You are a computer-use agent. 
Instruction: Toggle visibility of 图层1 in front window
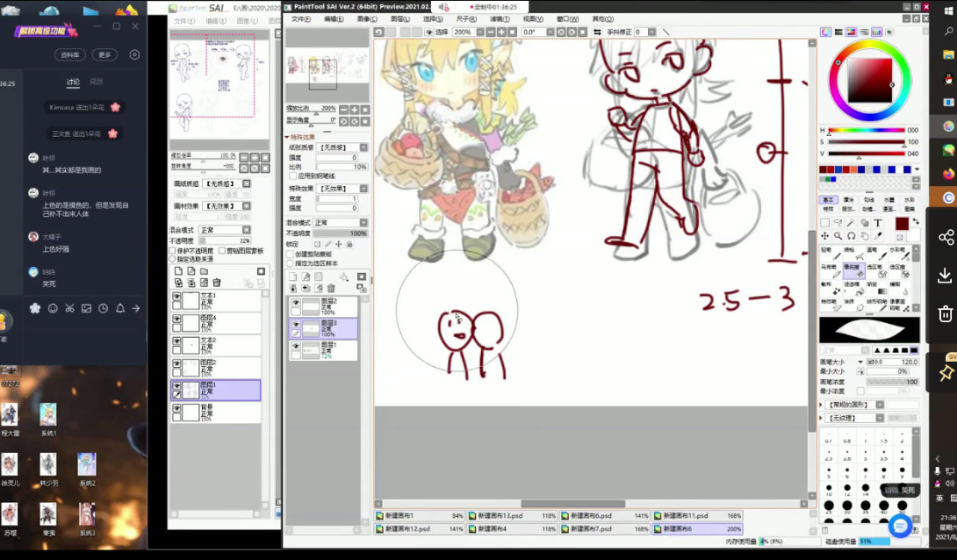[296, 346]
